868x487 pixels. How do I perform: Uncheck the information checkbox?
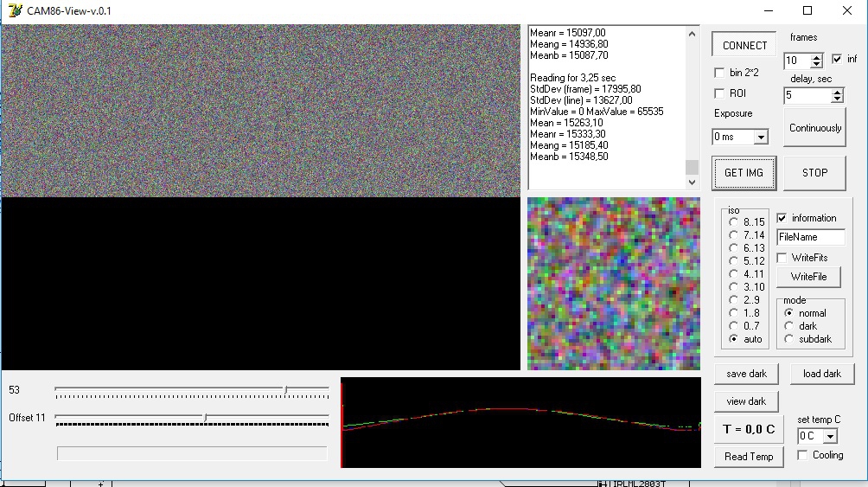click(782, 218)
